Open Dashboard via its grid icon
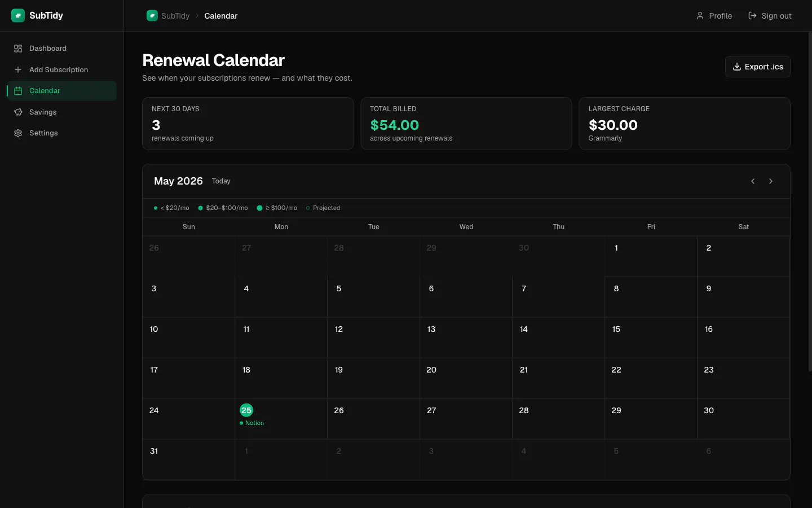The height and width of the screenshot is (508, 812). click(x=18, y=49)
